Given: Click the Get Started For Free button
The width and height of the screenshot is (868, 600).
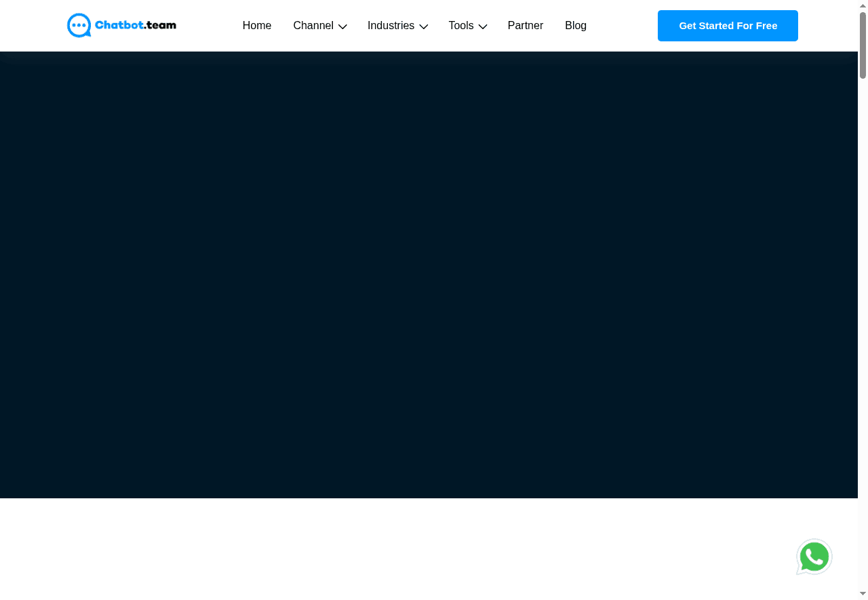Looking at the screenshot, I should (727, 25).
